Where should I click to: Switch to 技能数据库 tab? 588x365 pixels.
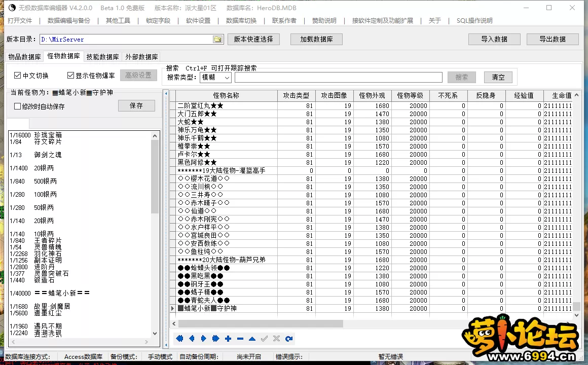coord(102,57)
